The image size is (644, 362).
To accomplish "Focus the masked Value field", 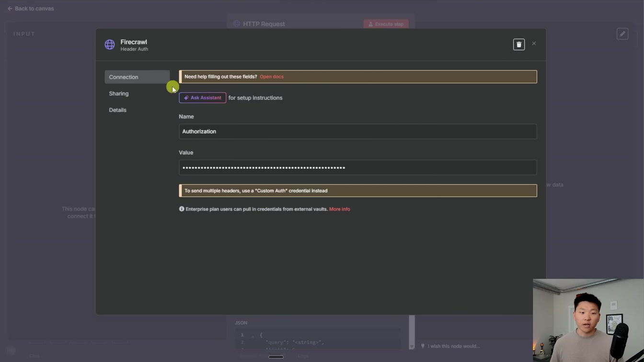I will [358, 168].
